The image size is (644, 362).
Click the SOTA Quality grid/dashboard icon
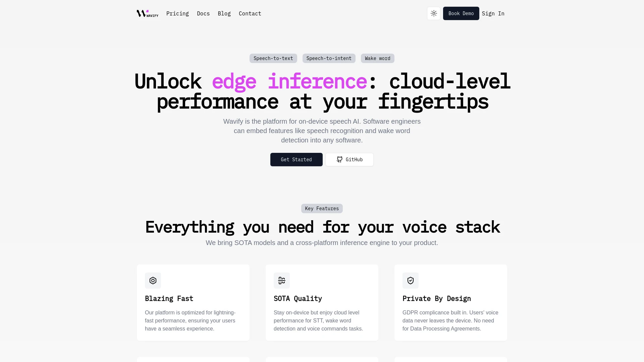[x=282, y=280]
